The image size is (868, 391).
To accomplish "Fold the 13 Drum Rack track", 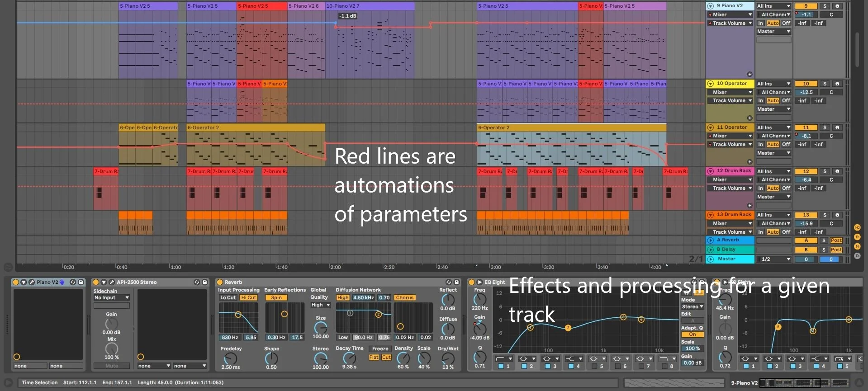I will tap(710, 215).
